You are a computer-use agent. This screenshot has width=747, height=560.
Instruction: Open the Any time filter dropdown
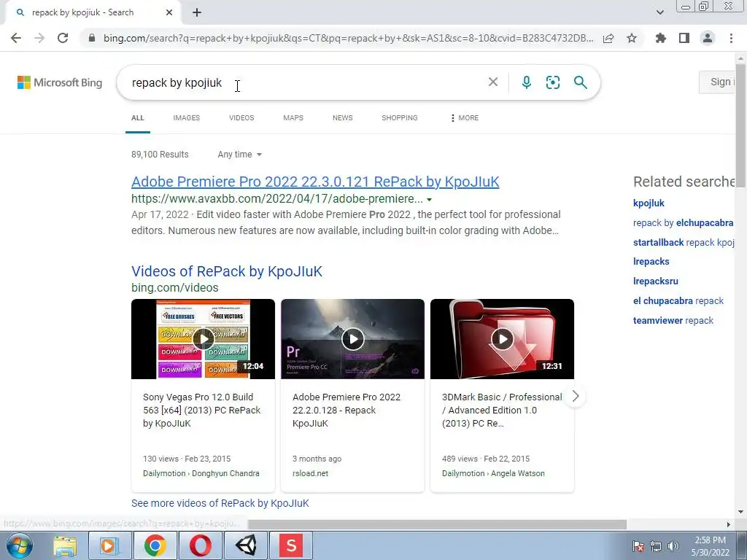239,155
